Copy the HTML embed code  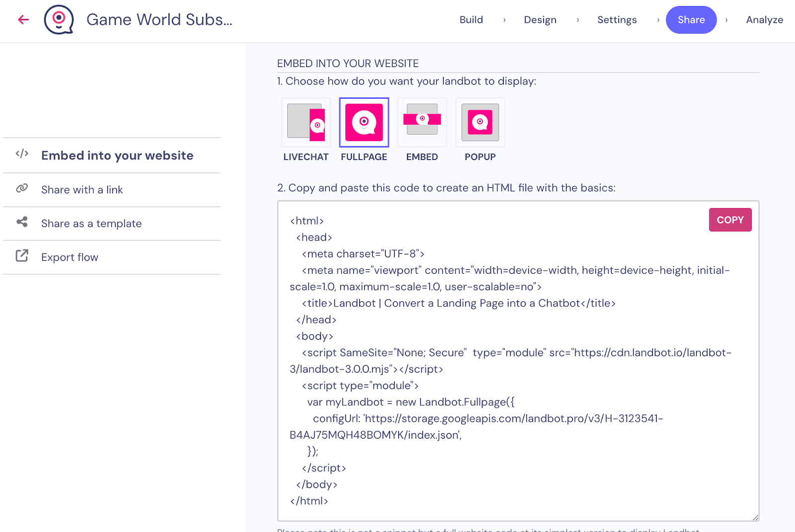coord(730,220)
